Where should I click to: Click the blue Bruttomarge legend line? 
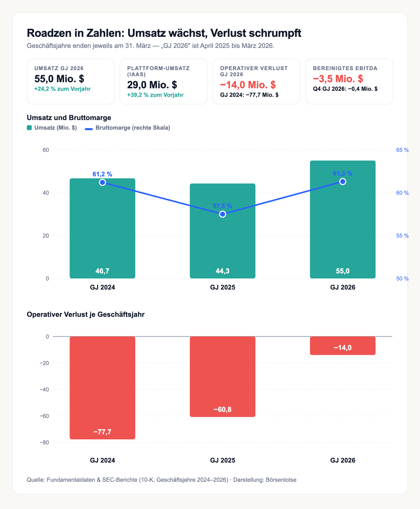(x=89, y=129)
